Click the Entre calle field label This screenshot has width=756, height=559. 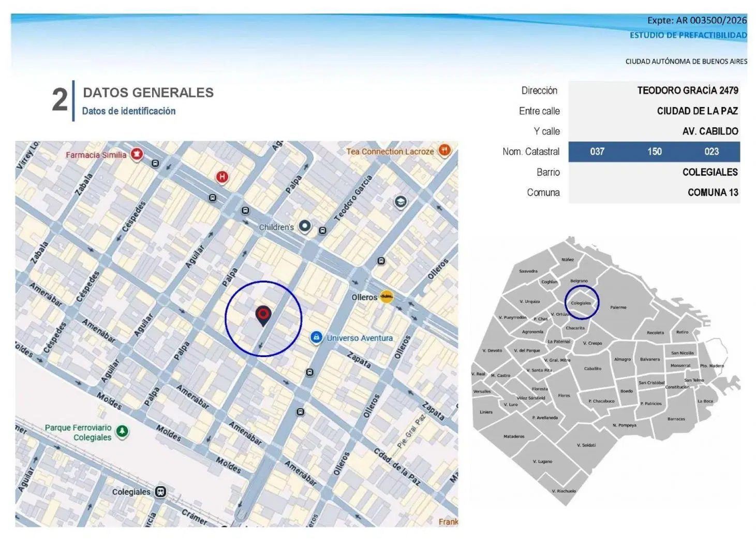coord(539,111)
